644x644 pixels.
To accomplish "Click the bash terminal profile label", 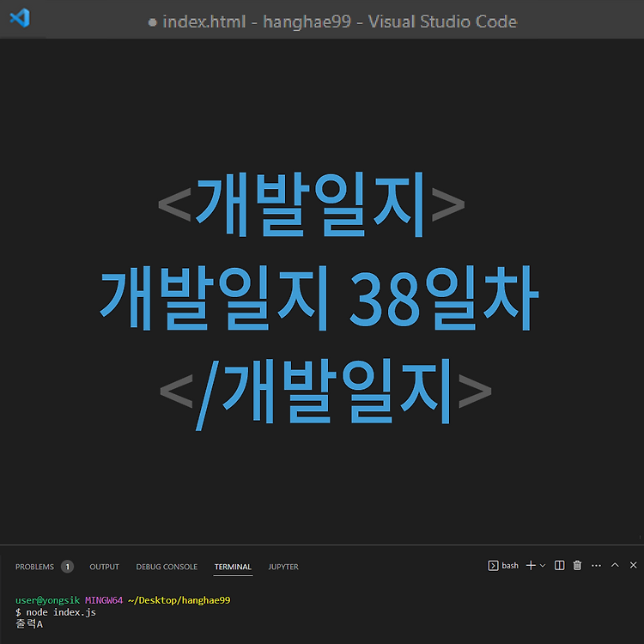I will click(x=510, y=566).
